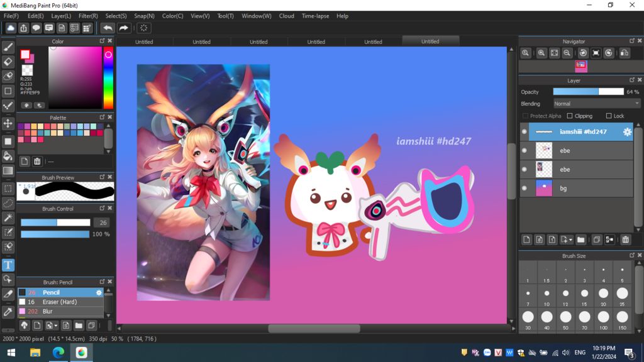Select the Eraser tool in the left toolbar
This screenshot has height=362, width=644.
(x=8, y=62)
